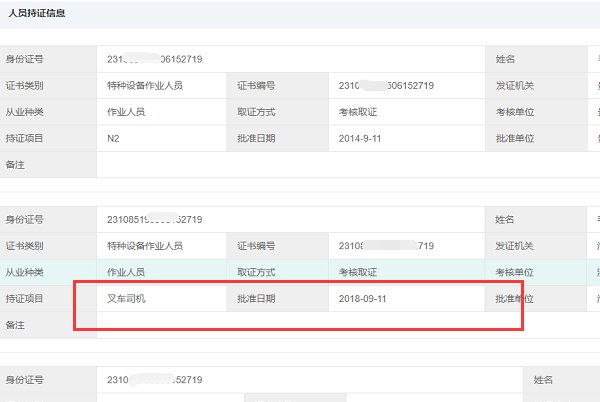Select the N2 certificate item value
This screenshot has width=600, height=402.
pyautogui.click(x=113, y=138)
